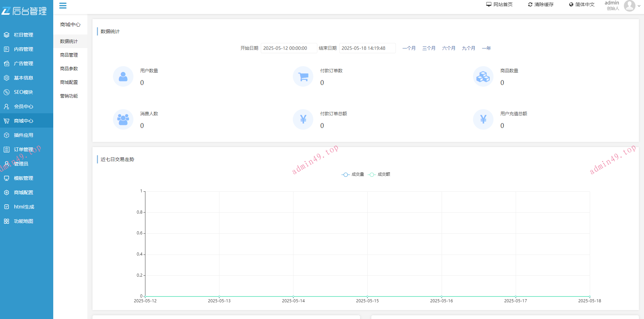Screen dimensions: 644x319
Task: Select 商品管理 in the submenu
Action: (69, 55)
